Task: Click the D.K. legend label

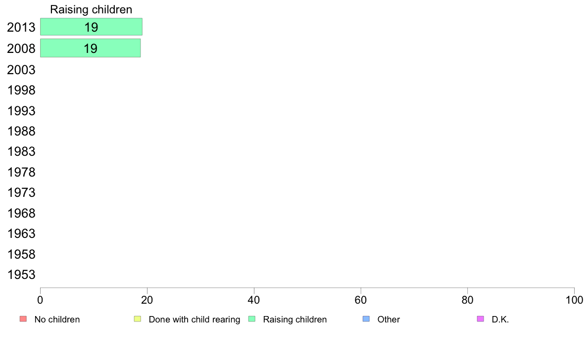Action: coord(500,319)
